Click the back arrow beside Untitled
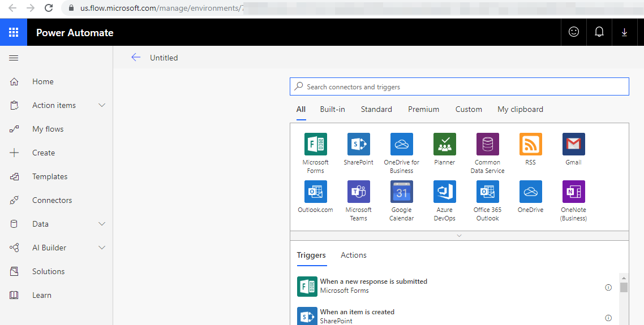The image size is (644, 325). 136,57
